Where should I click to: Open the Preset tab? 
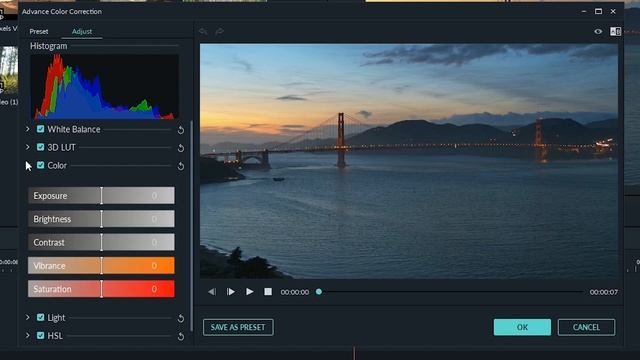coord(39,31)
